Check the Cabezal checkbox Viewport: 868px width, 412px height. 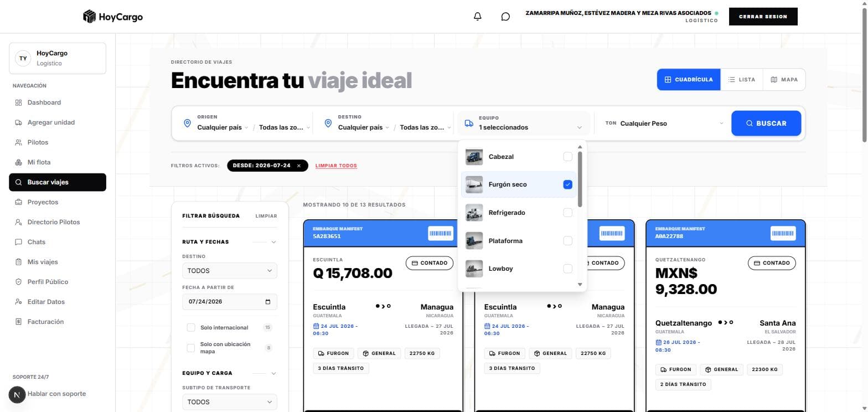[567, 157]
